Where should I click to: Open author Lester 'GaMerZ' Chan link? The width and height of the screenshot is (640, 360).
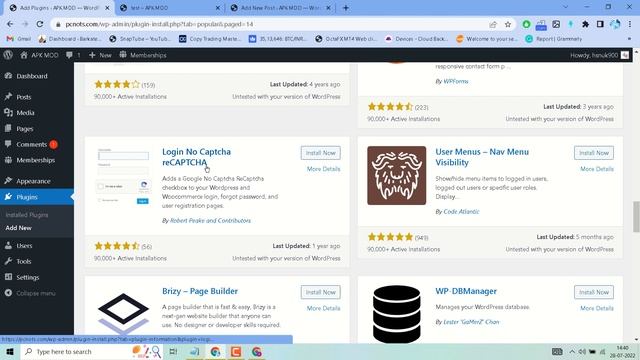coord(471,322)
